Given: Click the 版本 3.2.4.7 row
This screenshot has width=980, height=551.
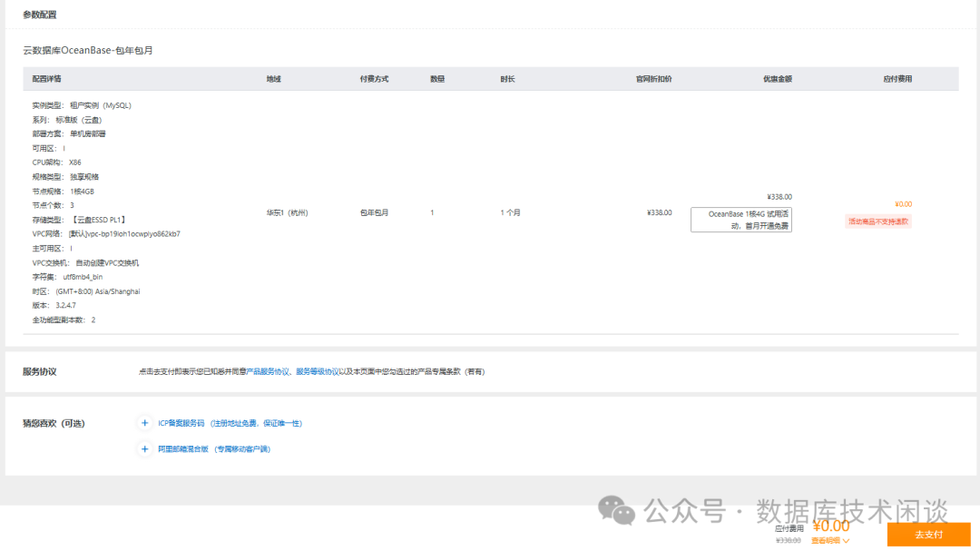Looking at the screenshot, I should coord(54,305).
